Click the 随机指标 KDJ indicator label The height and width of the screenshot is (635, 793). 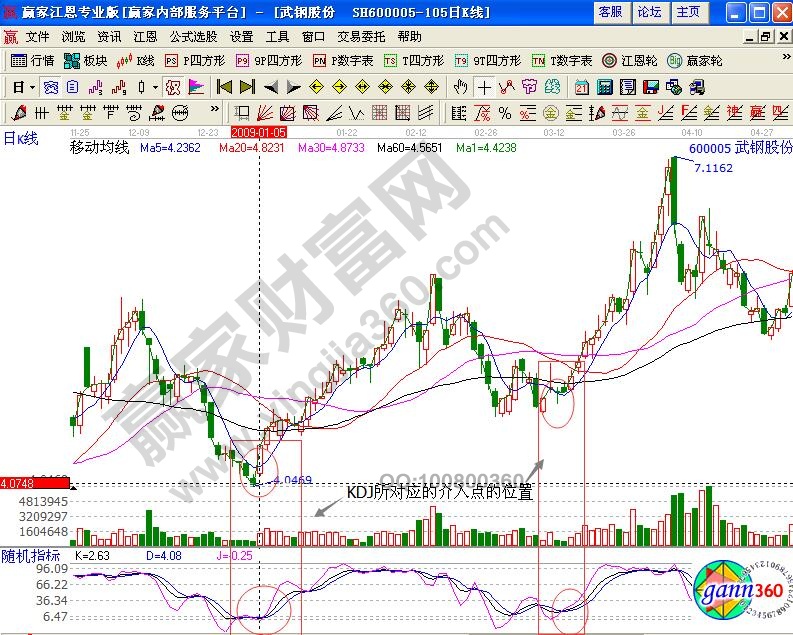[31, 555]
